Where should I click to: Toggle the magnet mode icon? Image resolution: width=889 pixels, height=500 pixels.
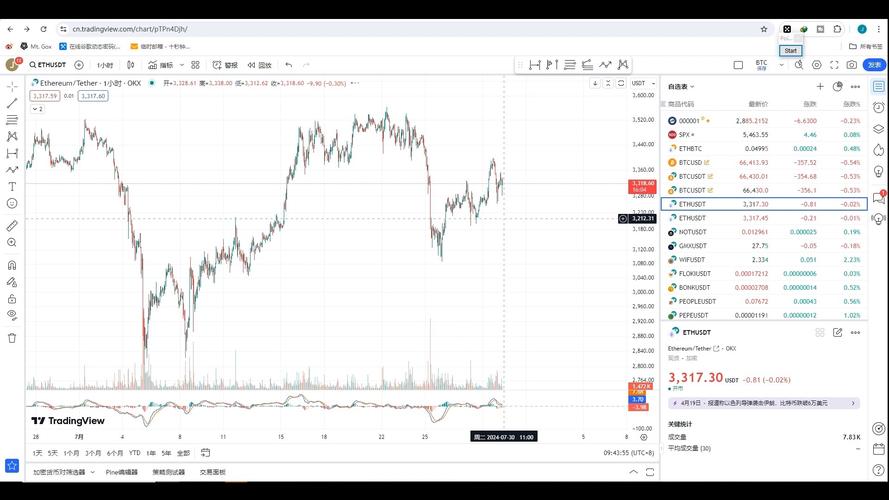tap(12, 265)
